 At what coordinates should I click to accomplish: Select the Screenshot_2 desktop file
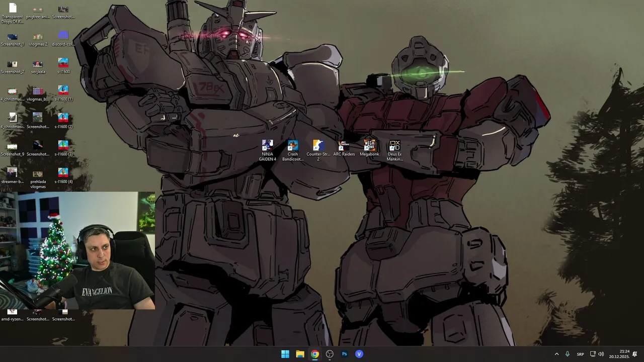13,66
